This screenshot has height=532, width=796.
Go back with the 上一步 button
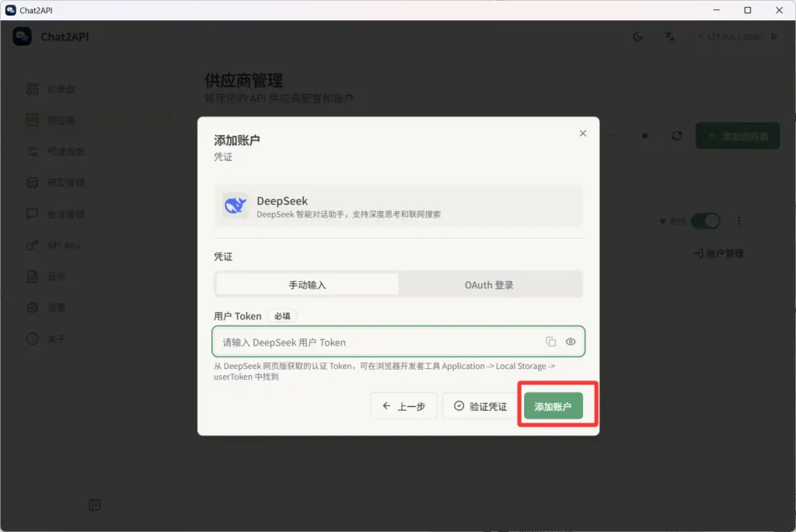(403, 405)
